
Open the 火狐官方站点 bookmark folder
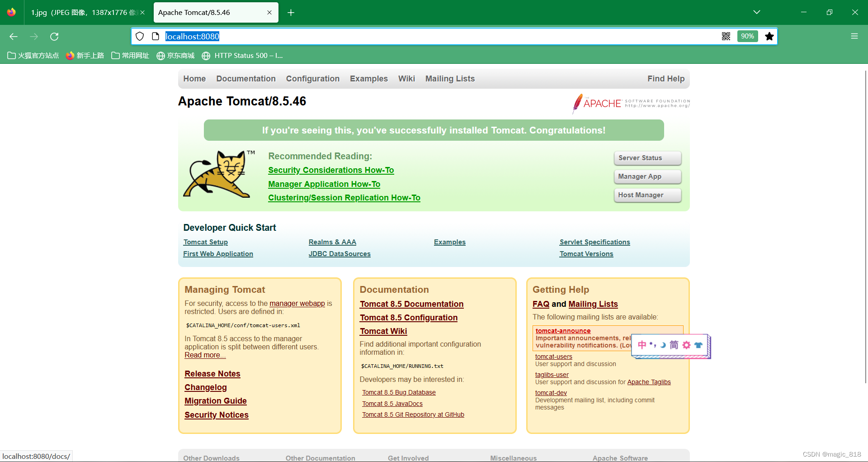click(33, 56)
